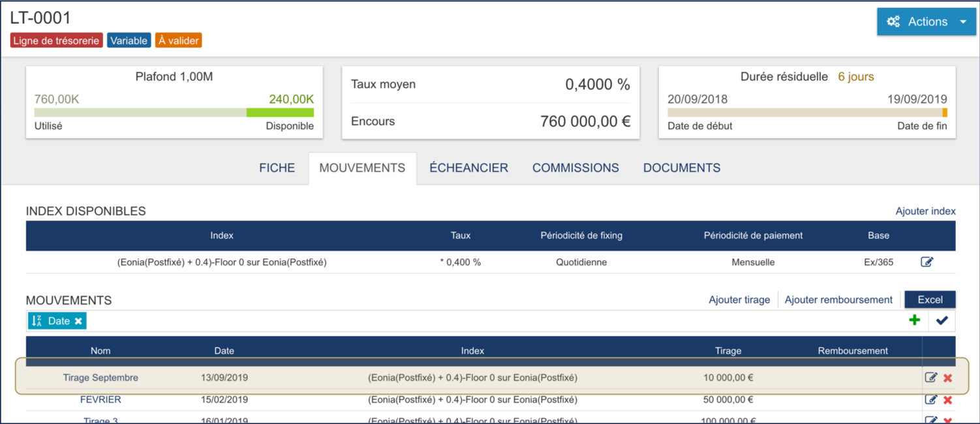
Task: Edit the index row with pencil icon
Action: pyautogui.click(x=926, y=262)
